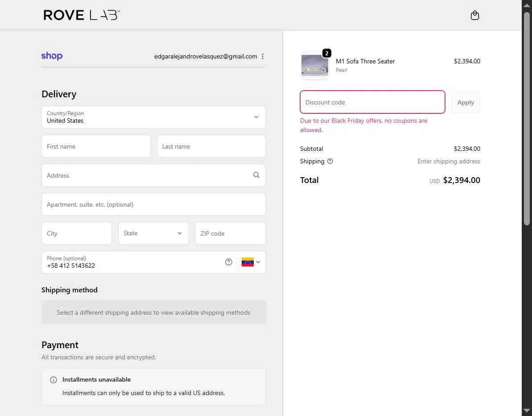Click the Shipping method heading
The image size is (532, 416).
tap(70, 290)
